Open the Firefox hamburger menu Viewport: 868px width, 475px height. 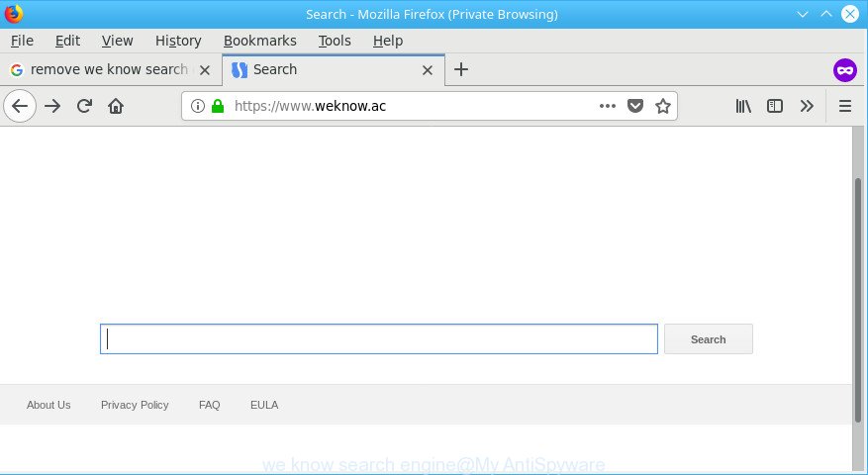[x=845, y=106]
